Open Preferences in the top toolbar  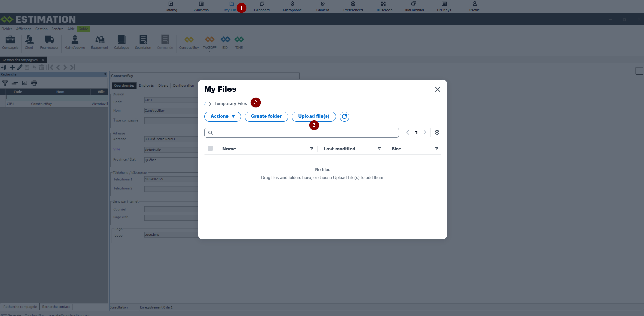(x=353, y=6)
